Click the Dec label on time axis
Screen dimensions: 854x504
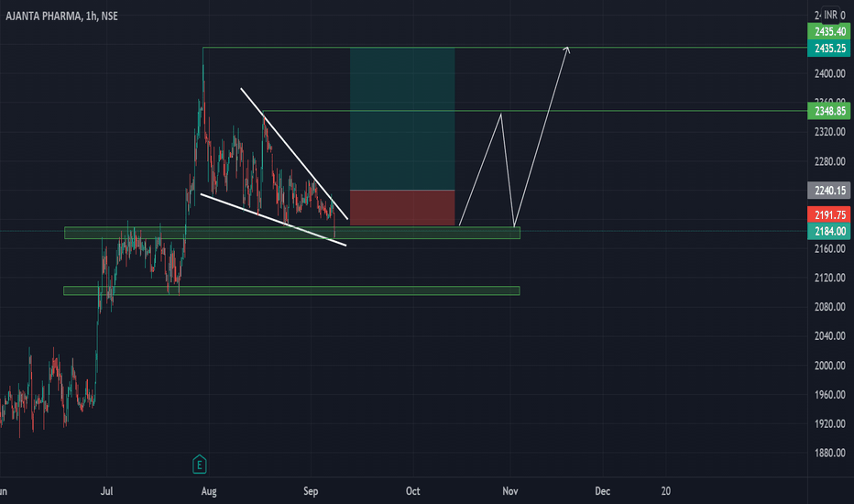click(x=602, y=491)
